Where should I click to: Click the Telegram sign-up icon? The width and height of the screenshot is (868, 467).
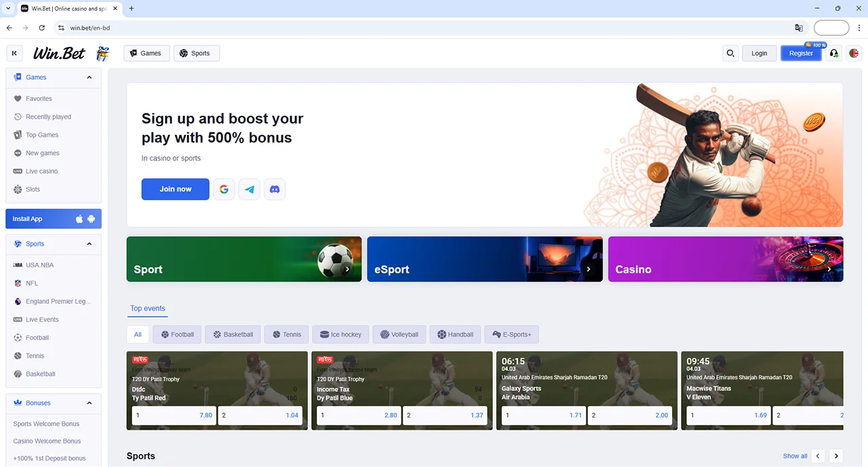point(250,189)
